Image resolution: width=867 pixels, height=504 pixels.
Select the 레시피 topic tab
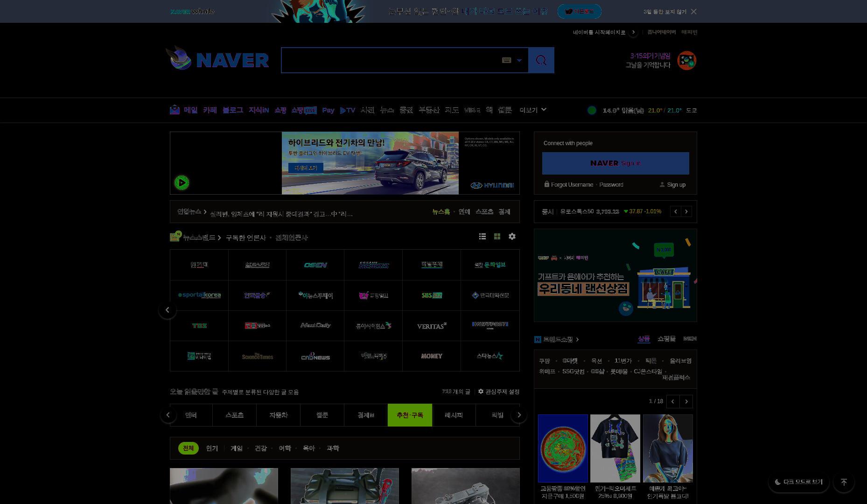454,415
